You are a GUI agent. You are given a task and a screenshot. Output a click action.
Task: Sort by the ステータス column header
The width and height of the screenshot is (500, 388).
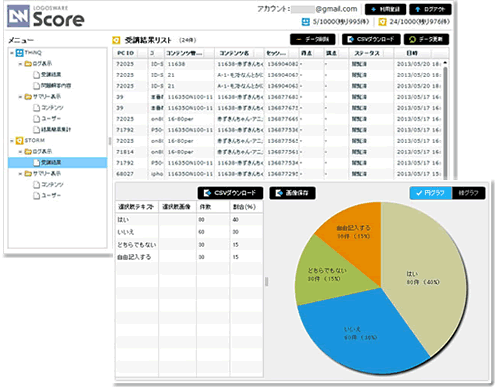367,53
